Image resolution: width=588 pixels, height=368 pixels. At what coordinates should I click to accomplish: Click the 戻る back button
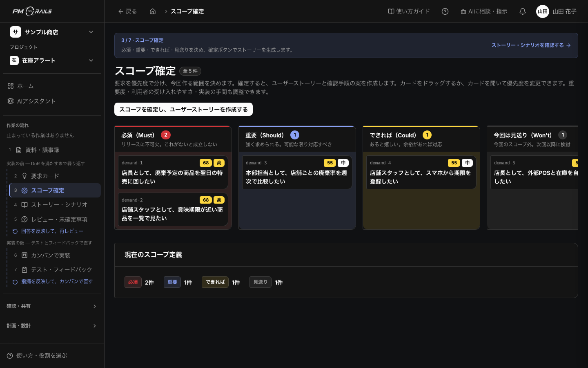[127, 11]
